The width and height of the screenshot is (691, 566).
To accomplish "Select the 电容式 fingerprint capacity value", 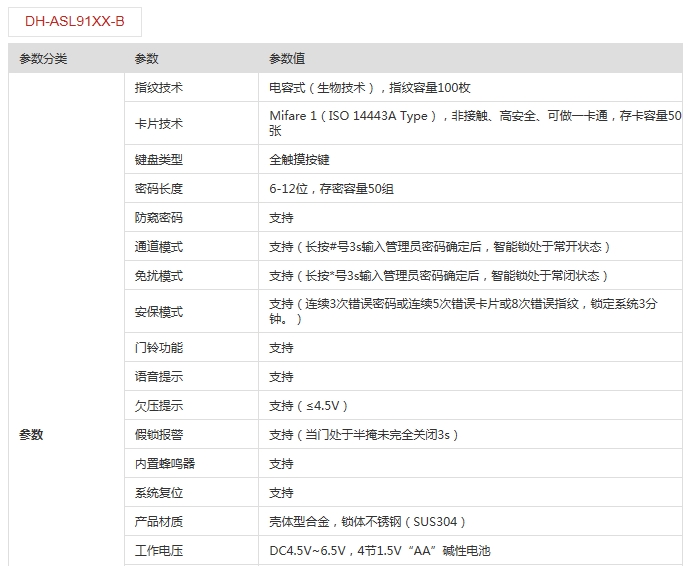I will tap(370, 87).
